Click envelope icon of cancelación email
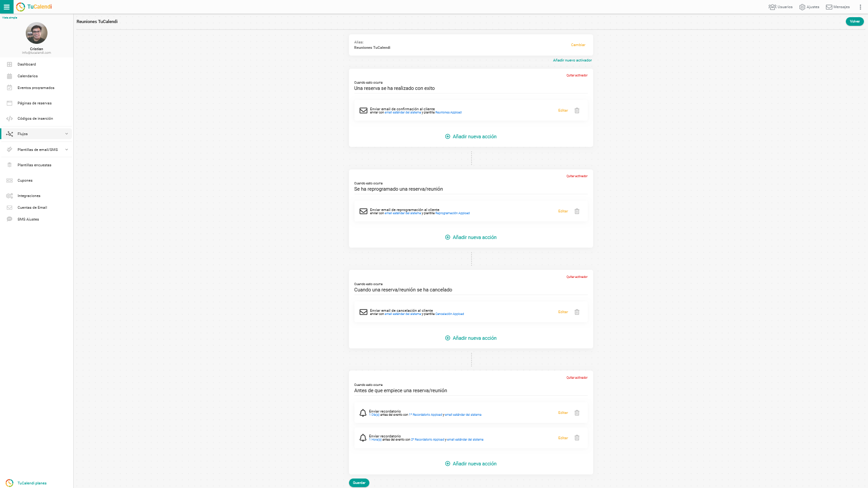Screen dimensions: 868x488 pos(363,312)
